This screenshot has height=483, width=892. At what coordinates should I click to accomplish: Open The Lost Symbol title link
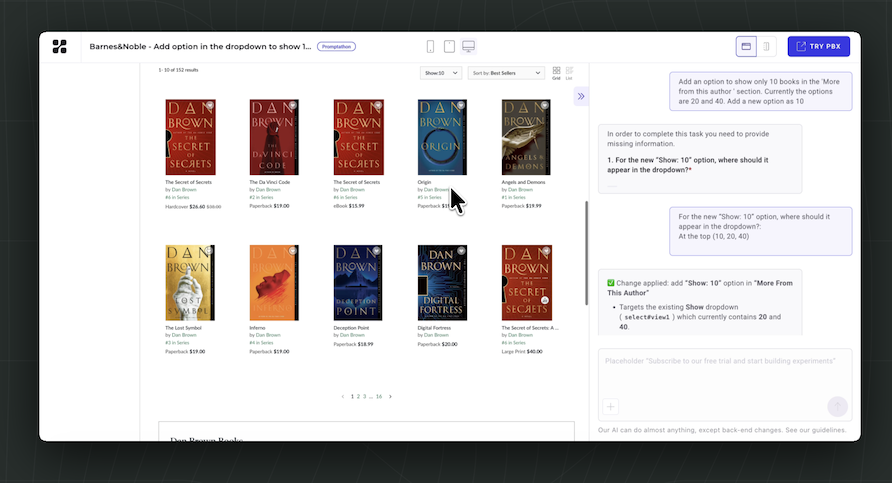coord(183,328)
